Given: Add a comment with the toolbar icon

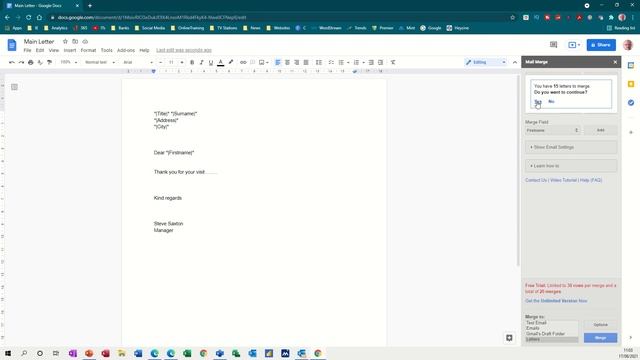Looking at the screenshot, I should [253, 62].
